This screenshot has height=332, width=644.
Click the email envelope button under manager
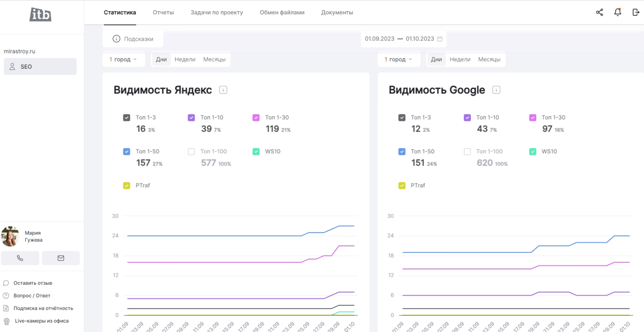[x=61, y=258]
